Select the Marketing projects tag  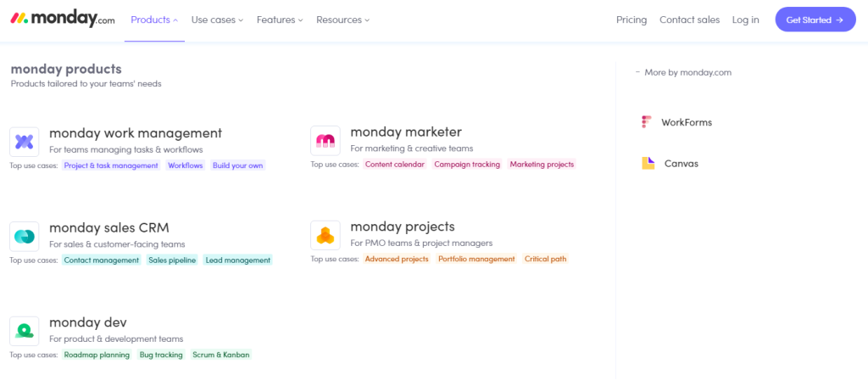542,164
